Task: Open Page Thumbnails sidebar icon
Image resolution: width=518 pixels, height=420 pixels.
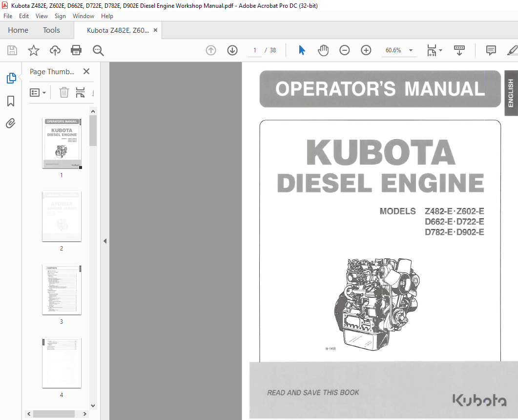Action: pyautogui.click(x=11, y=78)
